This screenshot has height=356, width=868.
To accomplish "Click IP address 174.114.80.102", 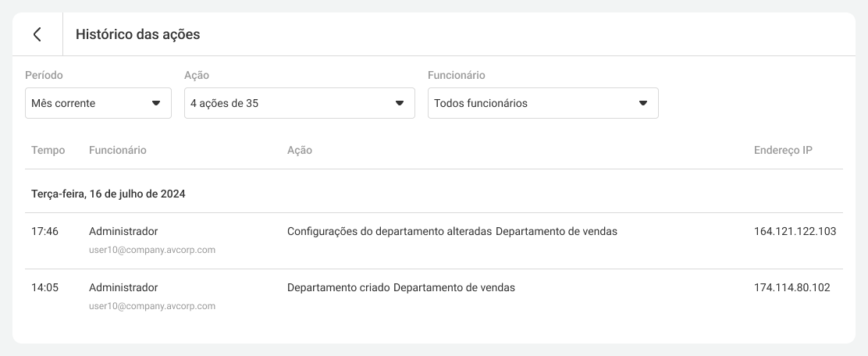I will click(792, 287).
